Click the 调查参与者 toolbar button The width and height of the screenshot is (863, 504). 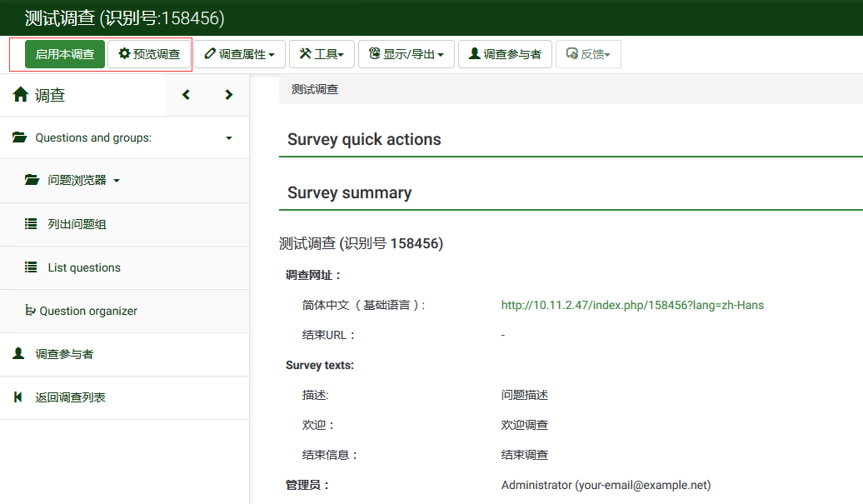[505, 54]
